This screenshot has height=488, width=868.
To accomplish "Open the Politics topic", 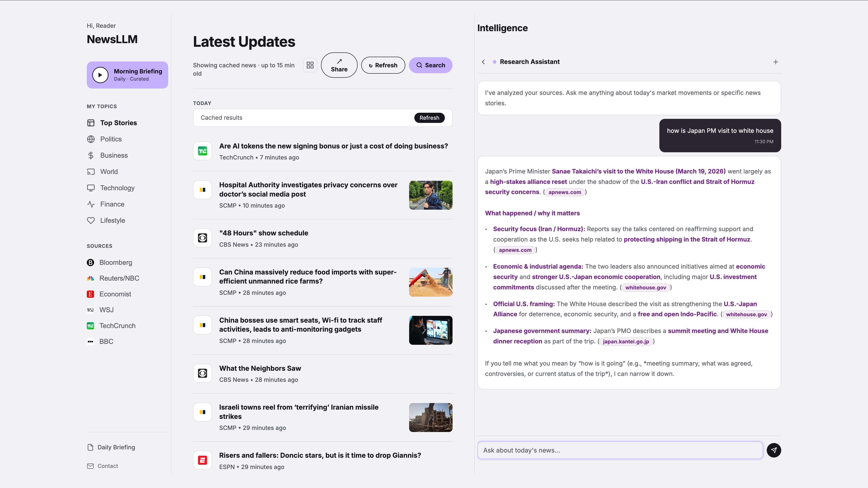I will (x=111, y=139).
